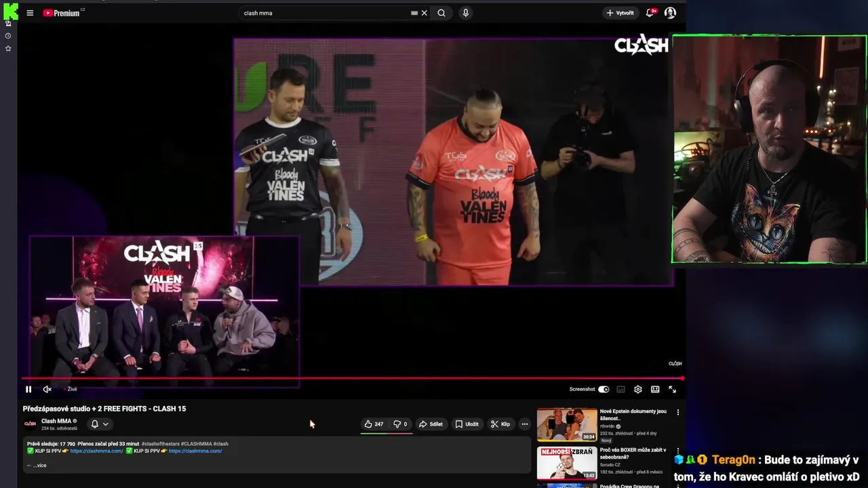The height and width of the screenshot is (488, 868).
Task: Switch to theater mode
Action: click(x=655, y=390)
